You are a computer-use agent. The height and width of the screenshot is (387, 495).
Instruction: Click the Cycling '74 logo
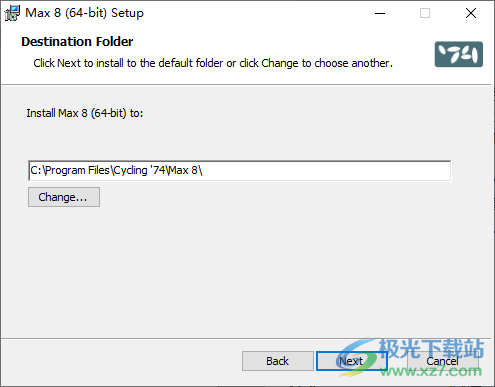pyautogui.click(x=459, y=54)
